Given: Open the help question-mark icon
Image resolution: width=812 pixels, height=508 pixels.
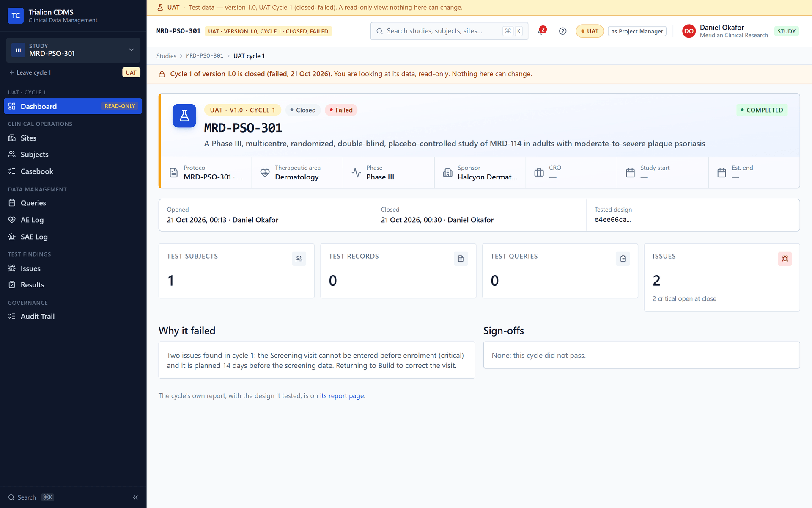Looking at the screenshot, I should coord(562,31).
